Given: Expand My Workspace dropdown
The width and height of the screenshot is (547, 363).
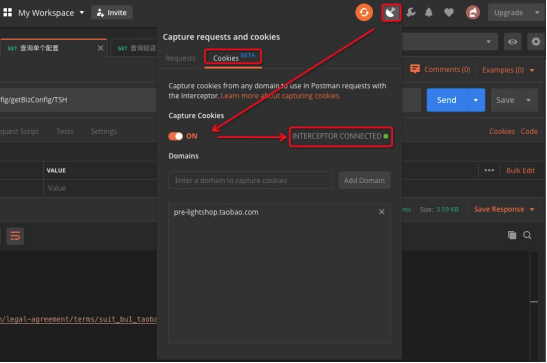Looking at the screenshot, I should tap(82, 13).
